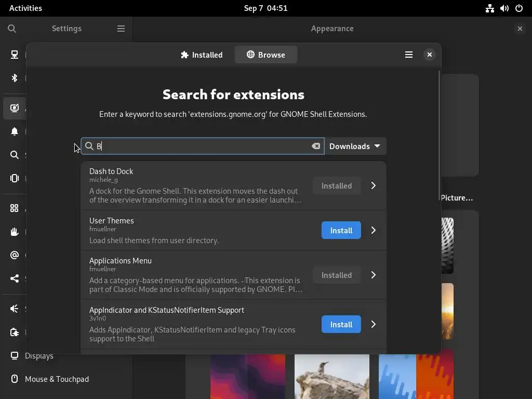Open the Downloads sort dropdown
532x399 pixels.
point(355,146)
